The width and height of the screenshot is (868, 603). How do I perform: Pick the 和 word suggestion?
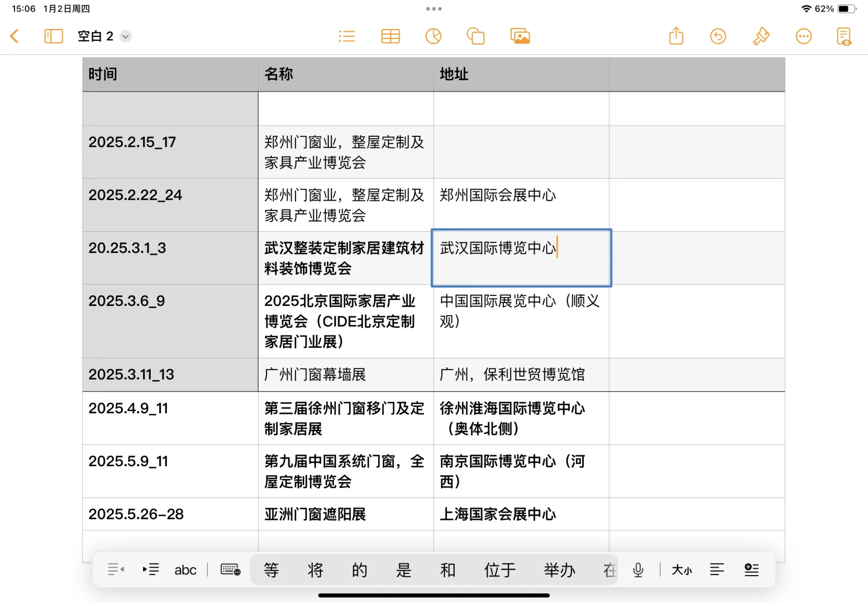pyautogui.click(x=448, y=570)
